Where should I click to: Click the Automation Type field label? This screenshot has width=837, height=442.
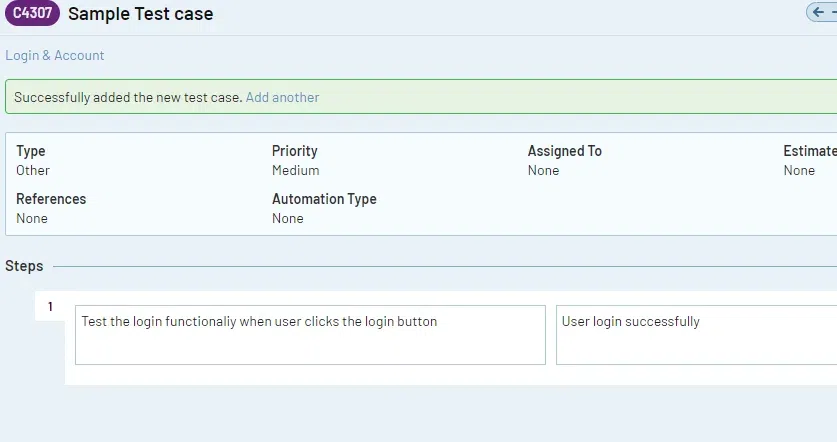324,199
